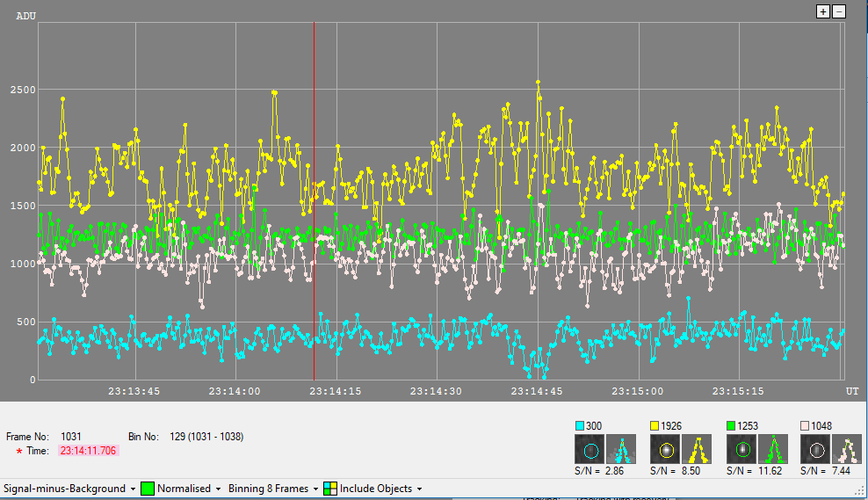This screenshot has width=868, height=500.
Task: Click the cyan 300 legend swatch
Action: (580, 426)
